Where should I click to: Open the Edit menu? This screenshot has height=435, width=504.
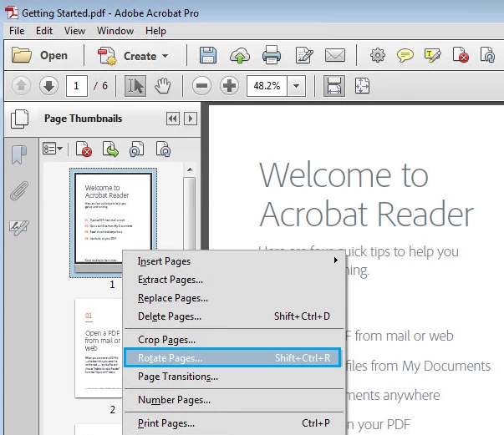click(44, 31)
